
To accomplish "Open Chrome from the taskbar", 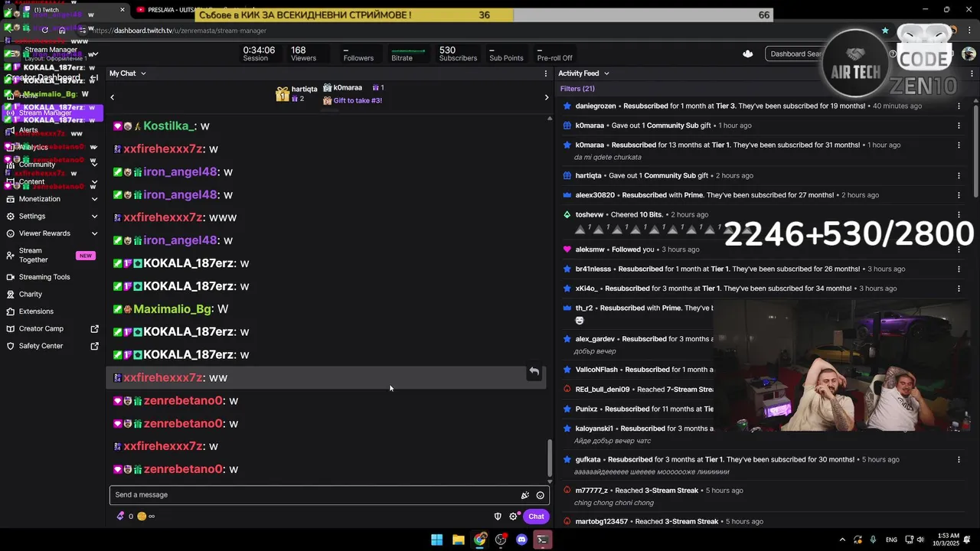I will (x=479, y=540).
